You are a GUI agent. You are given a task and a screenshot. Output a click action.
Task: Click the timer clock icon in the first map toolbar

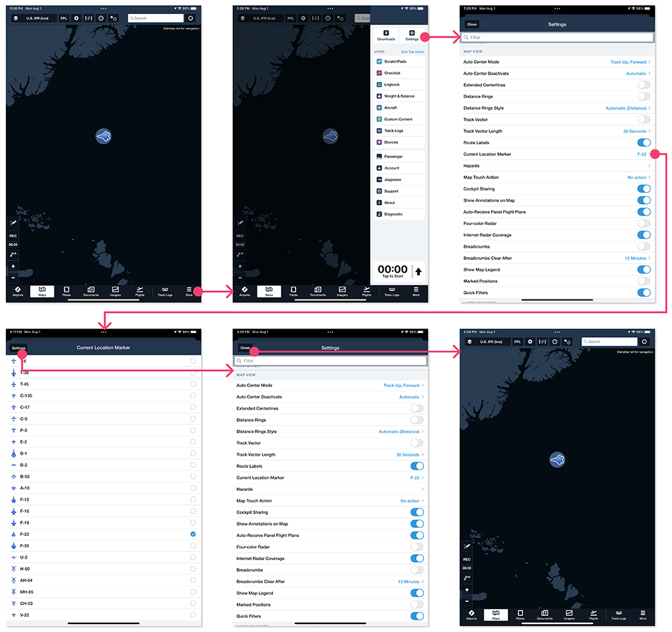(101, 18)
